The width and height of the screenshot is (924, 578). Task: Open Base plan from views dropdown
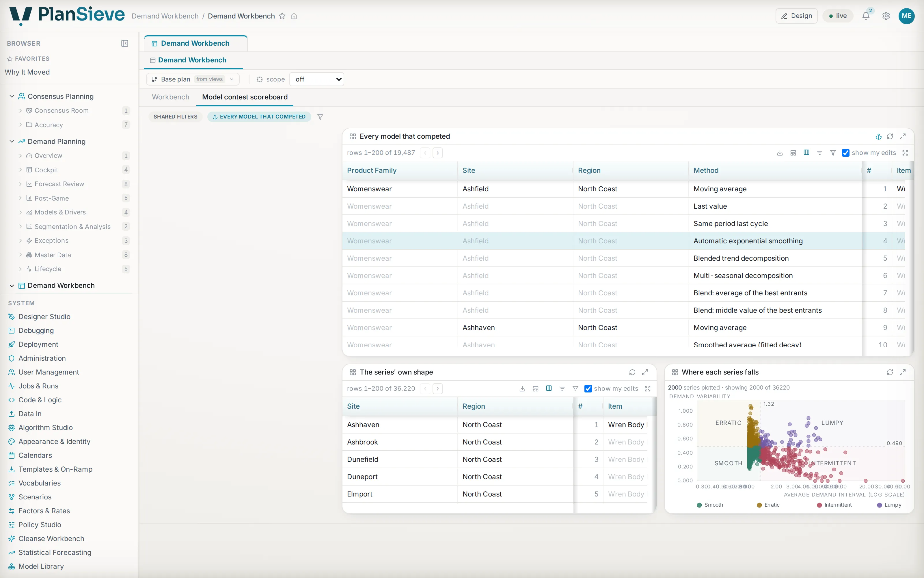193,79
